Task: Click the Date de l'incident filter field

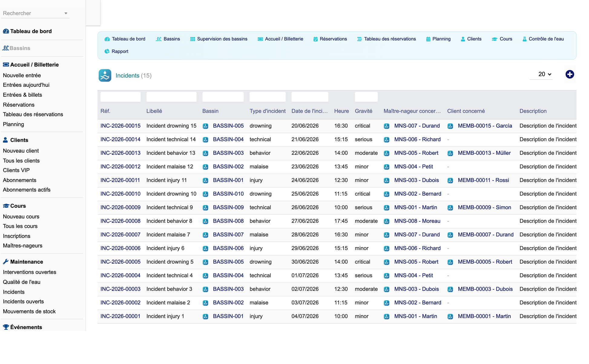Action: 310,97
